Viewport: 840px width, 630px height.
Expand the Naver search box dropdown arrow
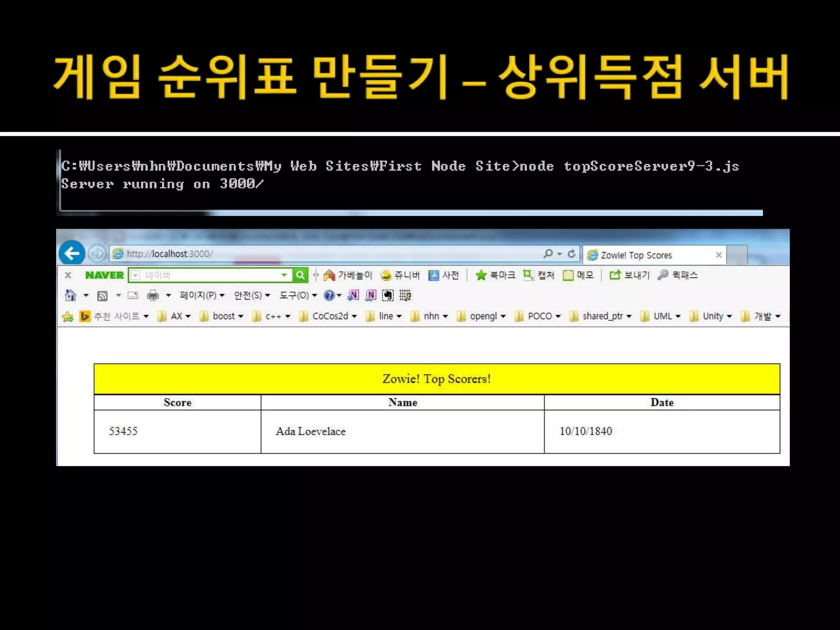284,275
